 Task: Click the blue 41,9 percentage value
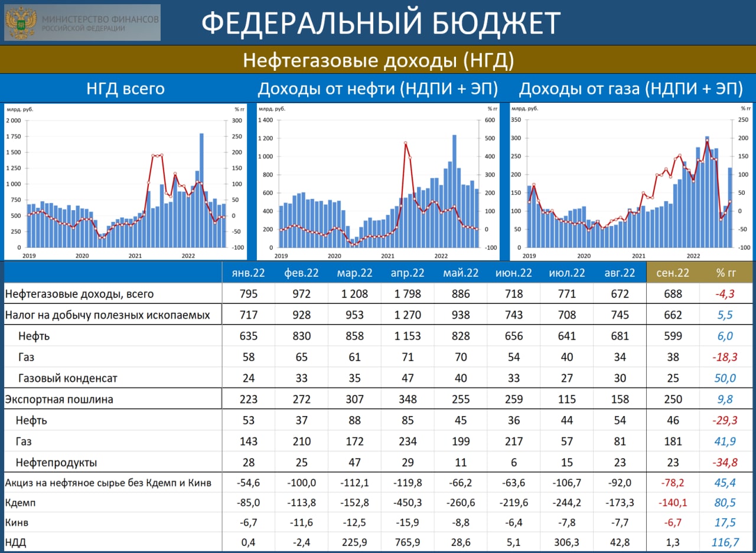coord(725,441)
